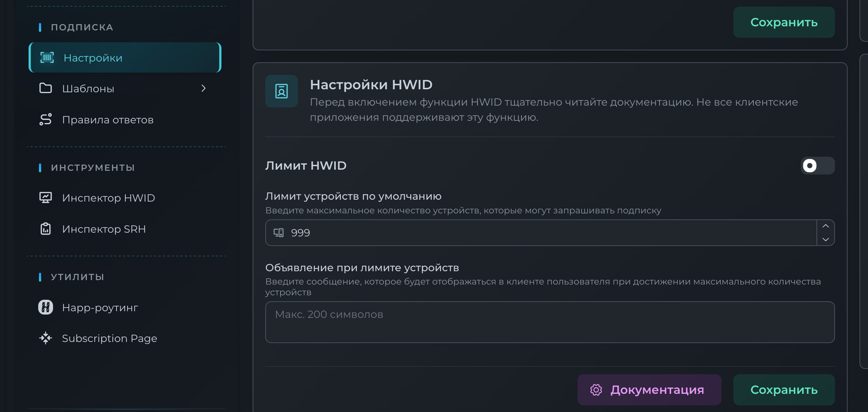This screenshot has height=412, width=868.
Task: Click Сохранить below HWID settings
Action: point(783,389)
